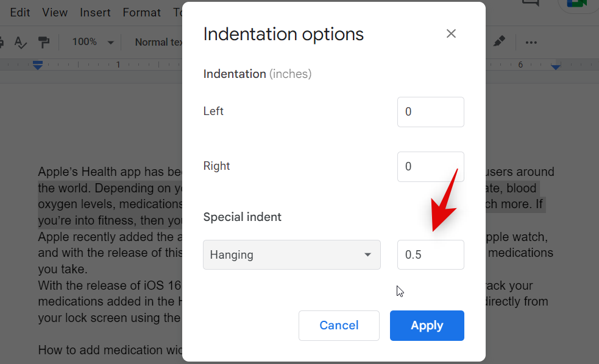This screenshot has width=599, height=364.
Task: Open the 100% zoom dropdown
Action: click(93, 42)
